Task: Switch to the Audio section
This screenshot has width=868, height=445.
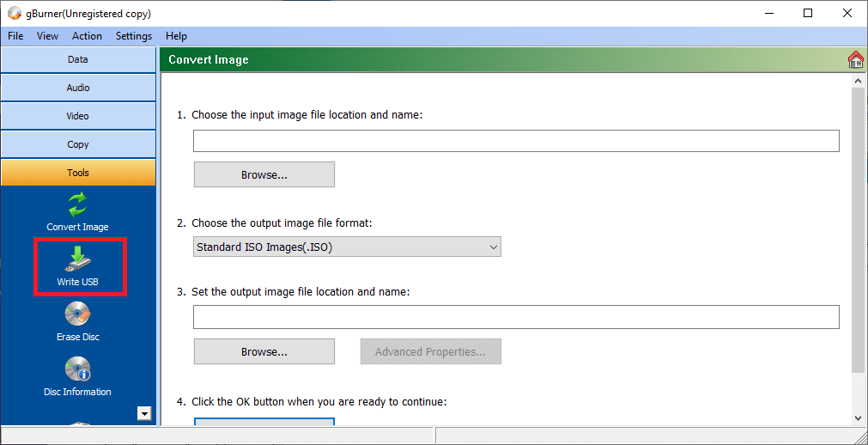Action: point(78,88)
